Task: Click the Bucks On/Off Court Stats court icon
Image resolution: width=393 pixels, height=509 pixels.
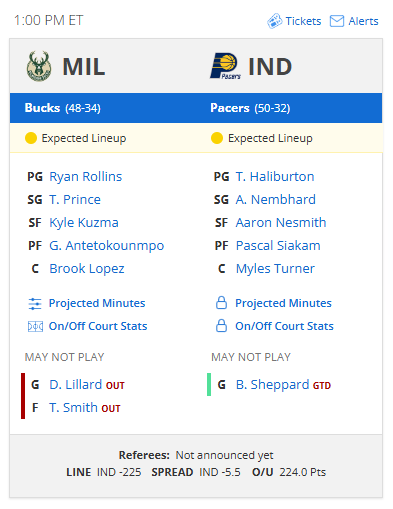Action: 35,326
